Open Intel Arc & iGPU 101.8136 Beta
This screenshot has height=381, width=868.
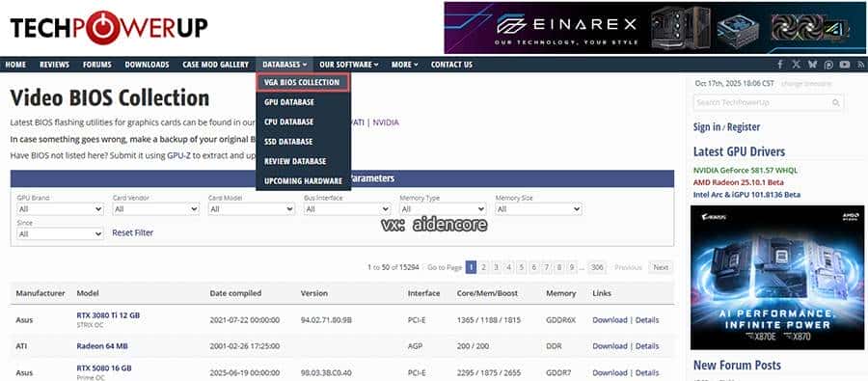(x=746, y=195)
